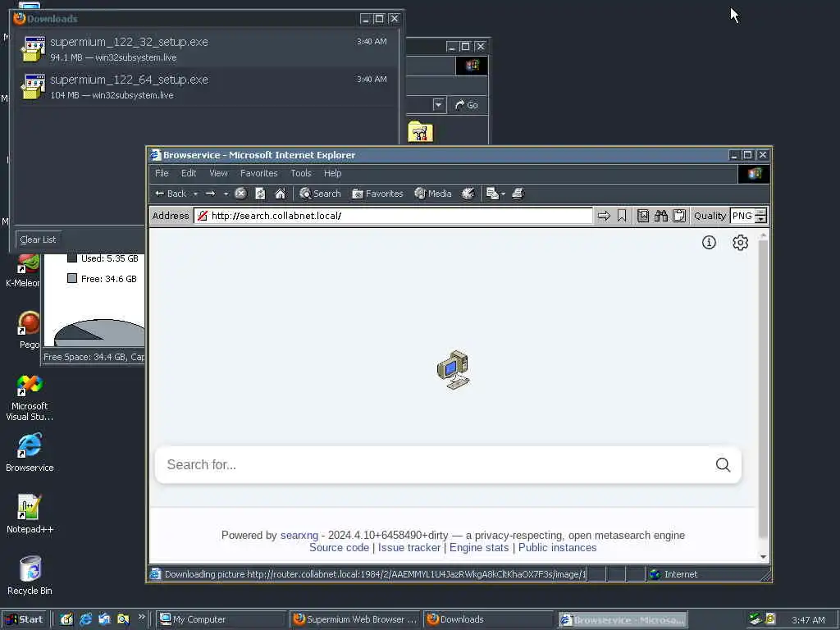Click the magnifier search submit icon
The image size is (840, 630).
[x=724, y=464]
